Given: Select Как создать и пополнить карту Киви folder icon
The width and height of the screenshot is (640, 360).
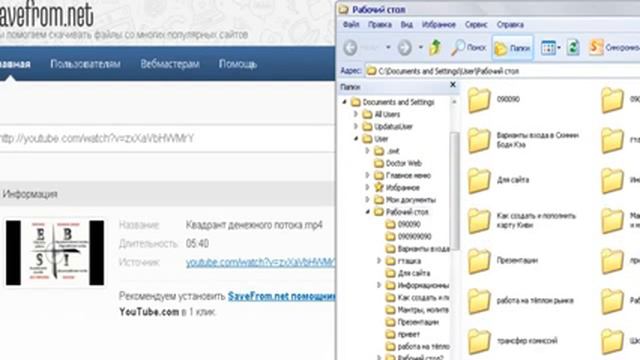Looking at the screenshot, I should (479, 220).
